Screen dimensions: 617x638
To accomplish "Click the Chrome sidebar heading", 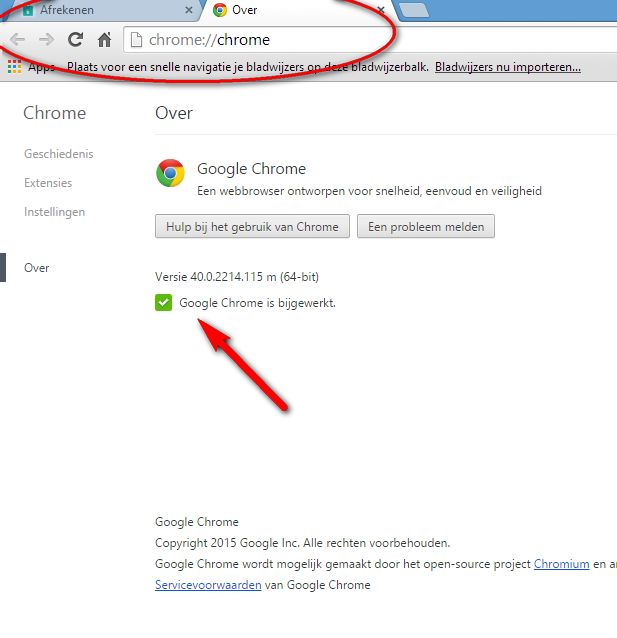I will click(x=55, y=113).
